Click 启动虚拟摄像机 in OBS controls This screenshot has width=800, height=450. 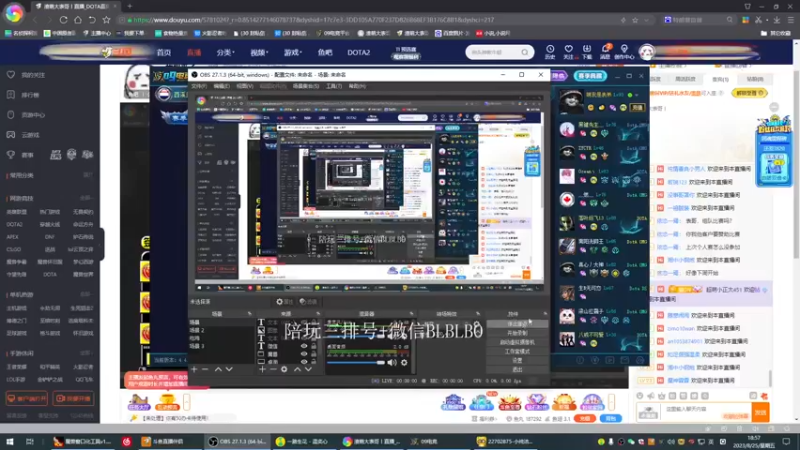(517, 342)
